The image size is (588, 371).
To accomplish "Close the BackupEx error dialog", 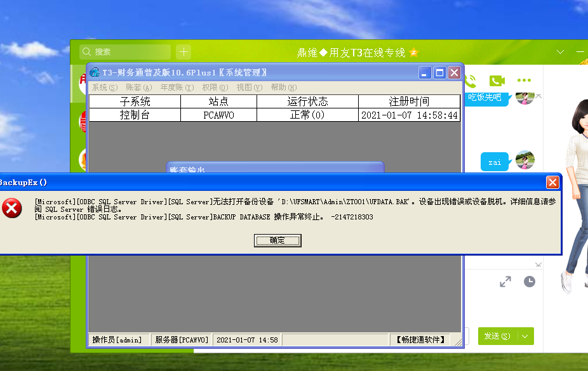I will [x=552, y=182].
